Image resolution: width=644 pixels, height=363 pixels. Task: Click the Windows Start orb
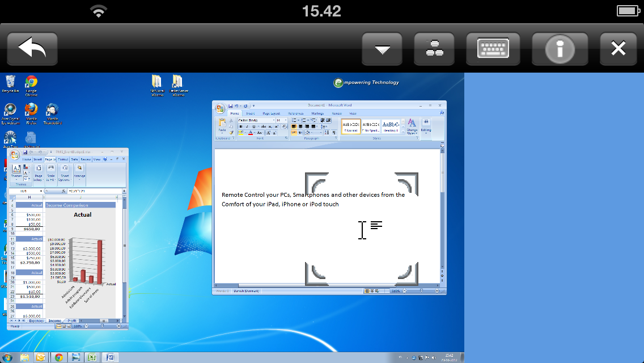pos(8,357)
